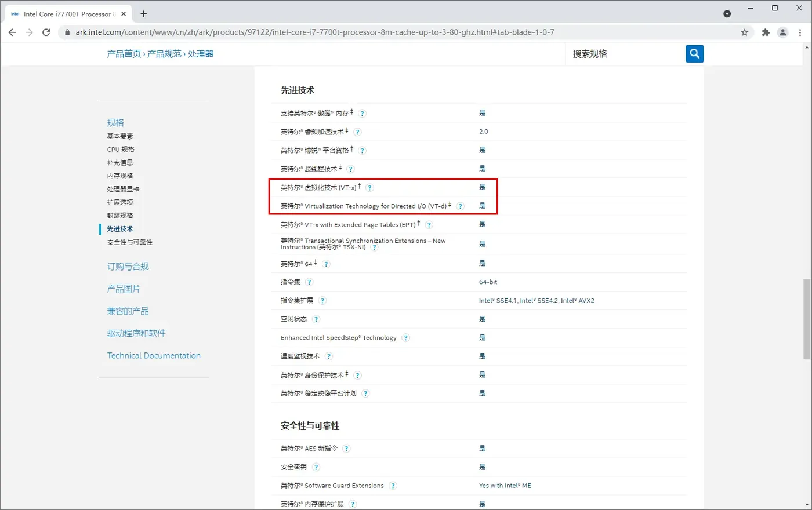This screenshot has width=812, height=510.
Task: Open help icon for Directed I/O (VT-d)
Action: [460, 206]
